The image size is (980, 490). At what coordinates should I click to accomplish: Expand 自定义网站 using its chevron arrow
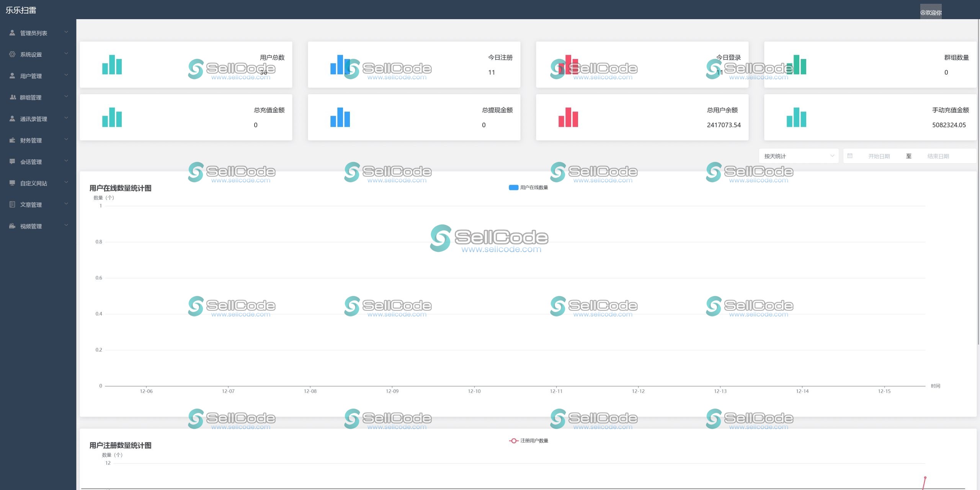66,182
